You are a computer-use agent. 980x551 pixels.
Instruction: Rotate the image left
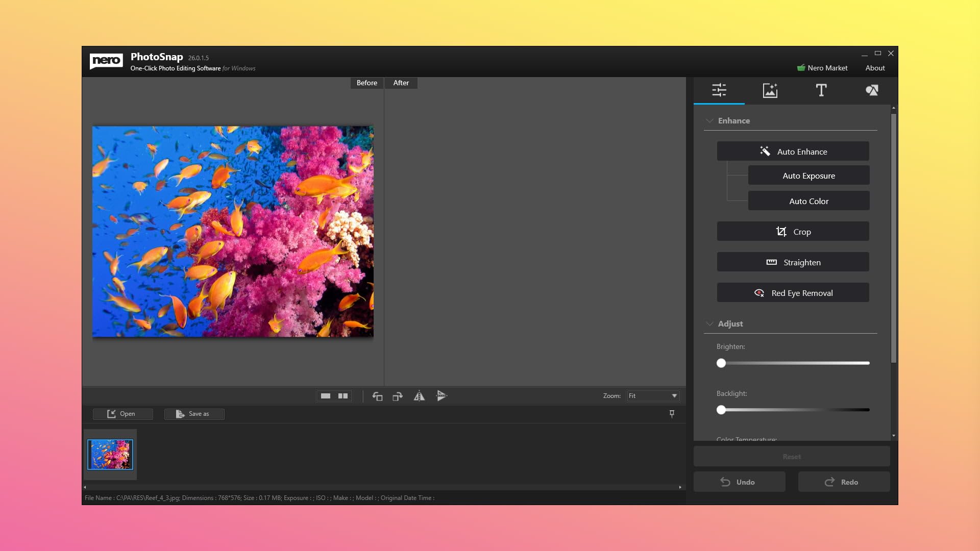click(377, 396)
